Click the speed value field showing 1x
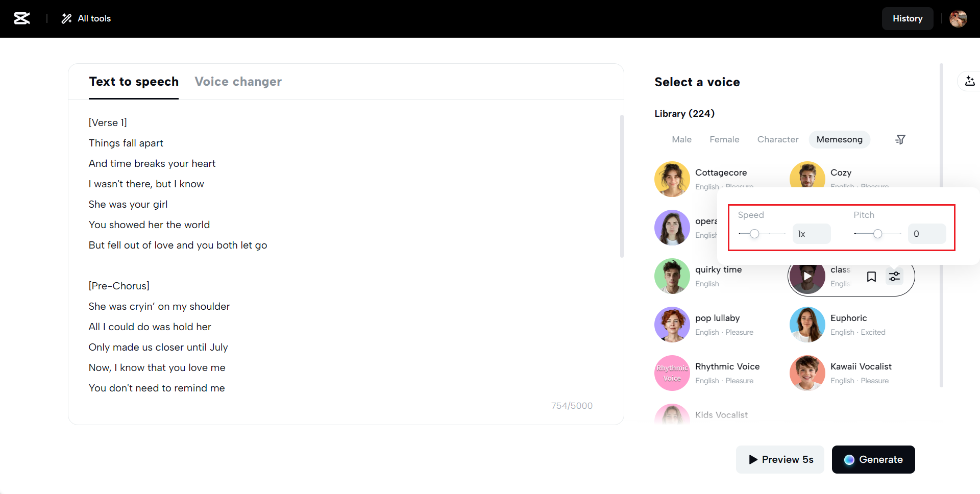The width and height of the screenshot is (980, 494). tap(811, 234)
